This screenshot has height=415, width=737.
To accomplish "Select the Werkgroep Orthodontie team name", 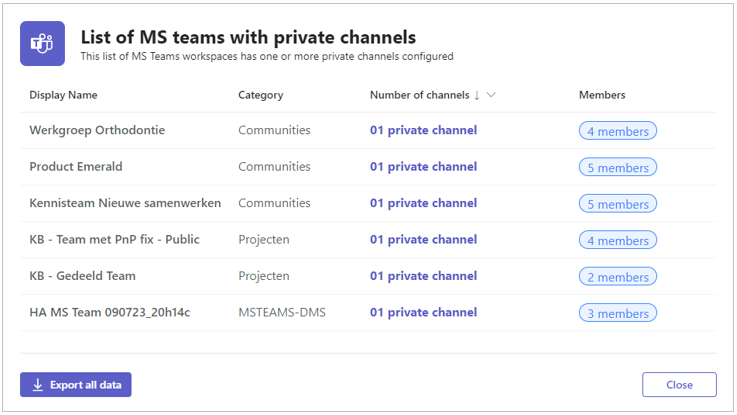I will pyautogui.click(x=97, y=130).
